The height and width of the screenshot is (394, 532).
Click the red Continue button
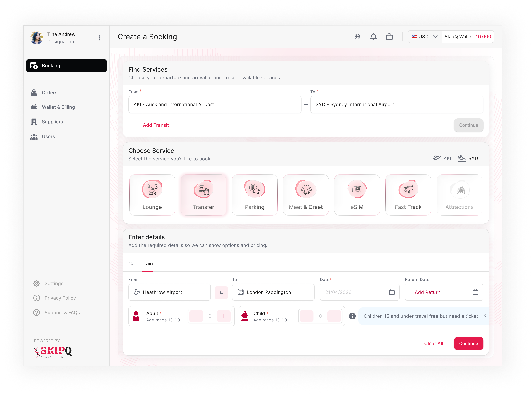coord(468,344)
